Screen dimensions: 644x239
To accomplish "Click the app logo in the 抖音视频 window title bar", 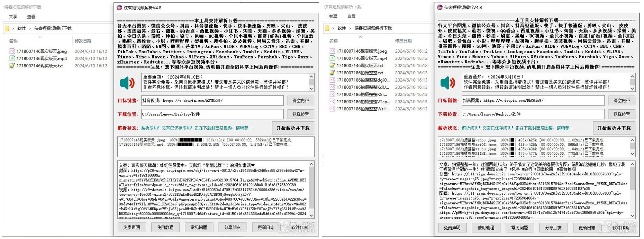I will pyautogui.click(x=119, y=7).
